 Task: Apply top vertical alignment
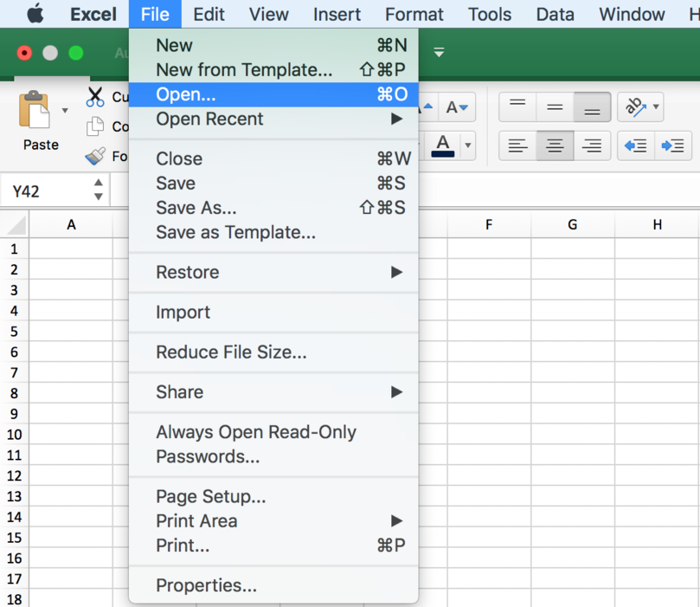coord(517,107)
